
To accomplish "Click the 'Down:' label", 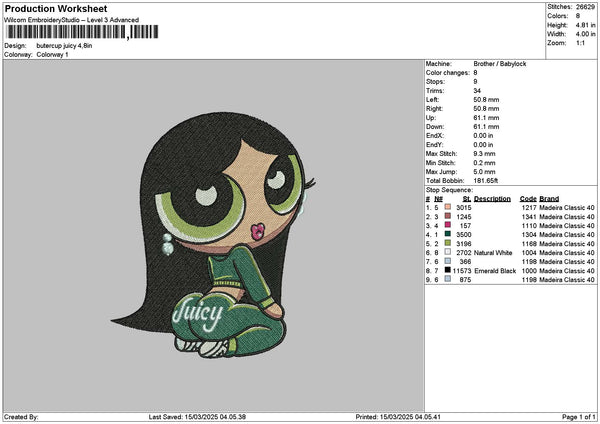I will (435, 127).
